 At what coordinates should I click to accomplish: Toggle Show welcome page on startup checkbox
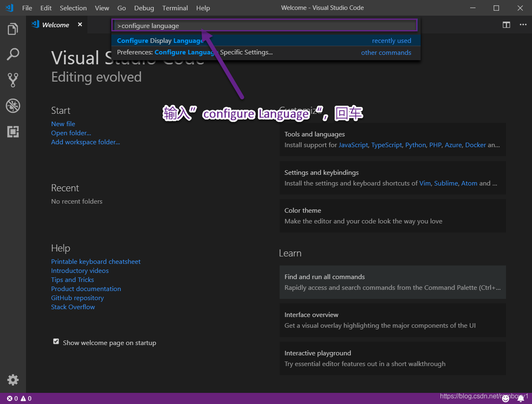56,341
